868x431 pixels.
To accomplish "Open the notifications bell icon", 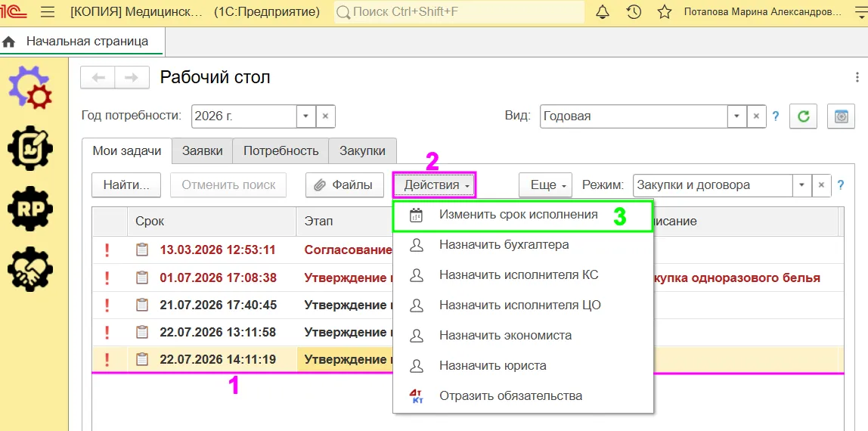I will tap(603, 11).
